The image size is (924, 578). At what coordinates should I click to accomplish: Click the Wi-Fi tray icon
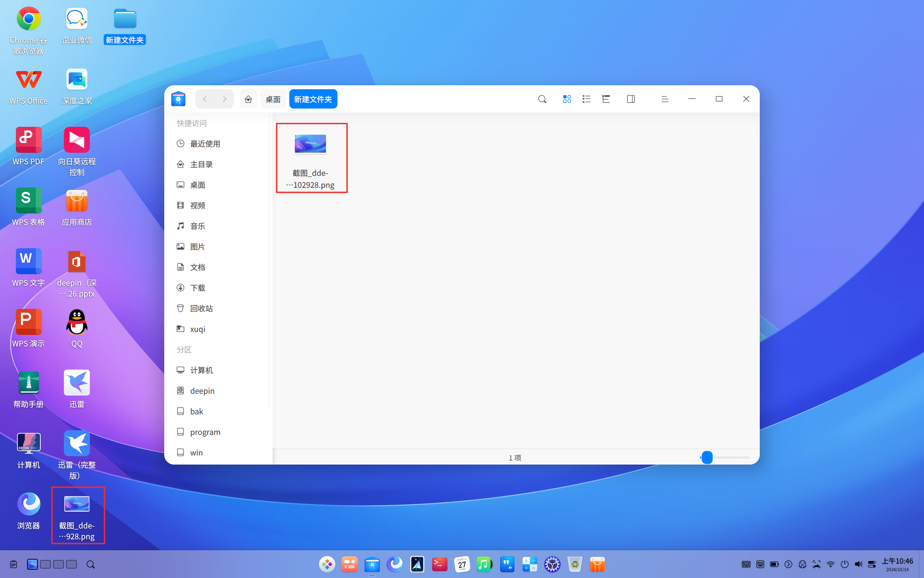coord(831,564)
